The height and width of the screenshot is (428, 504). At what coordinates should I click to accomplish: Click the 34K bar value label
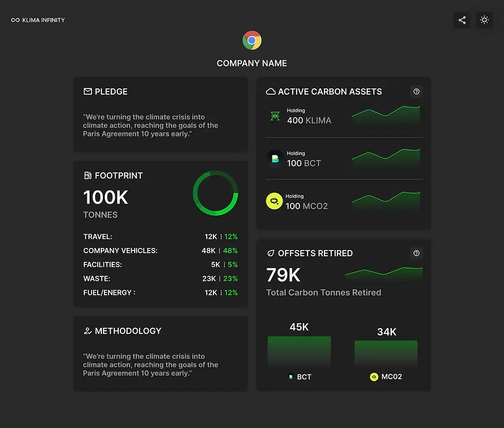click(386, 332)
